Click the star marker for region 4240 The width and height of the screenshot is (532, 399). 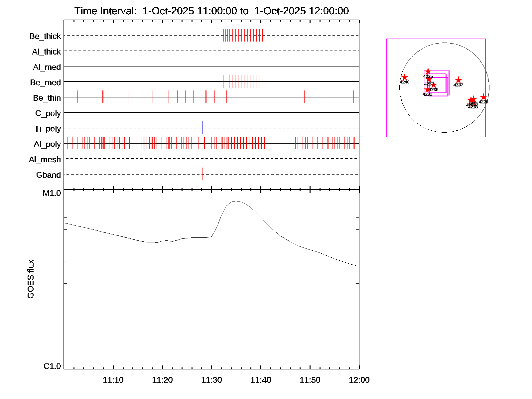click(x=405, y=77)
